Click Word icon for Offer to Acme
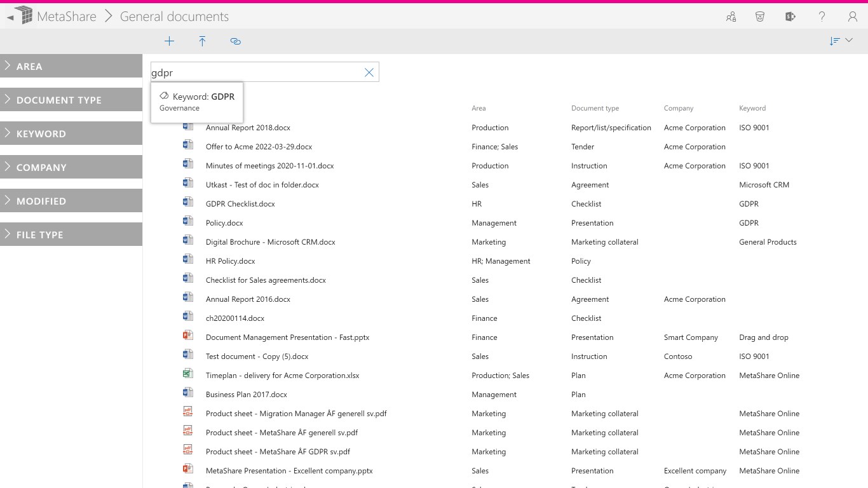The image size is (868, 488). (x=187, y=146)
